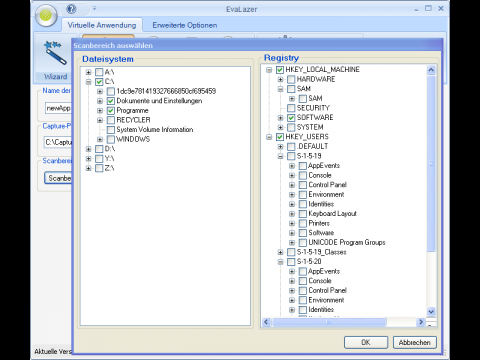Click the application name input field
The image size is (480, 360).
pyautogui.click(x=58, y=108)
